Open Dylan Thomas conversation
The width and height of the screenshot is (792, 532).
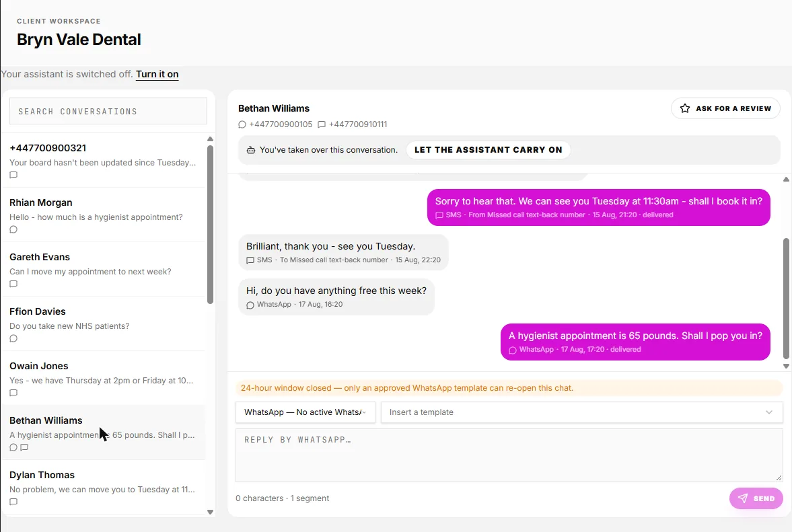pyautogui.click(x=103, y=488)
